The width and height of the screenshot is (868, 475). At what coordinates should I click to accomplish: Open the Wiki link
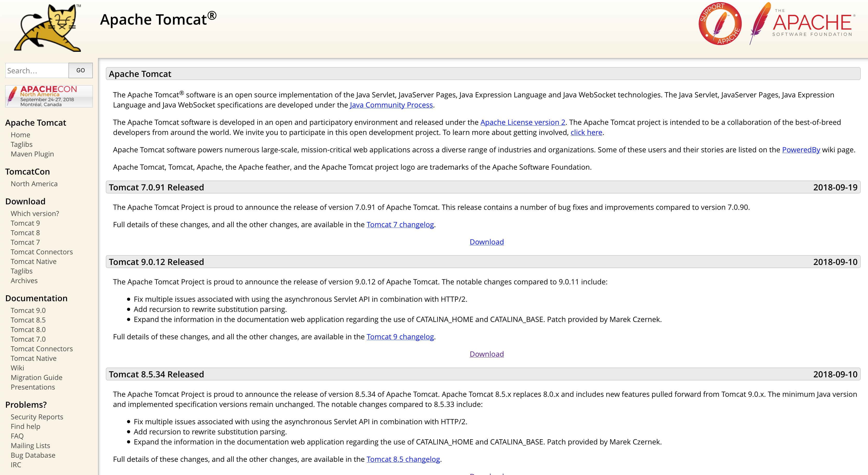pos(18,368)
